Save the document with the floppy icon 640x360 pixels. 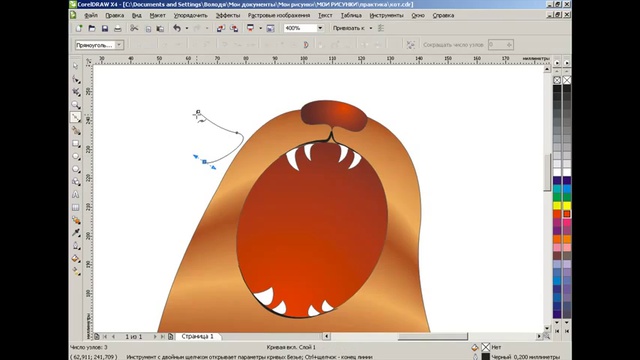pos(105,28)
